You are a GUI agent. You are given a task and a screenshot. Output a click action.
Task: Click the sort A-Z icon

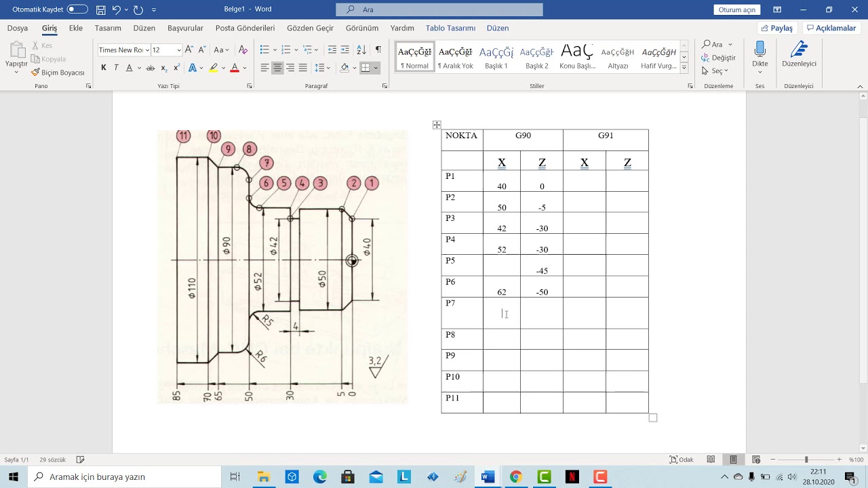[x=361, y=50]
